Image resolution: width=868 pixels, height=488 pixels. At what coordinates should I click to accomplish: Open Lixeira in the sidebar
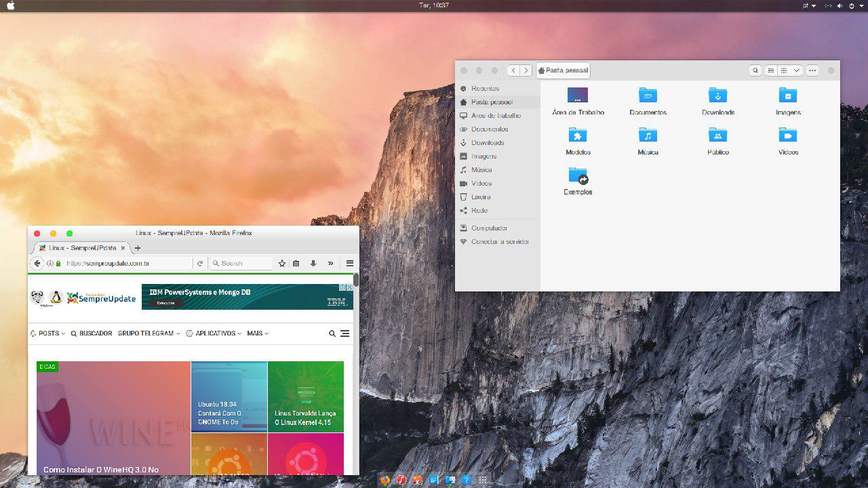click(497, 197)
